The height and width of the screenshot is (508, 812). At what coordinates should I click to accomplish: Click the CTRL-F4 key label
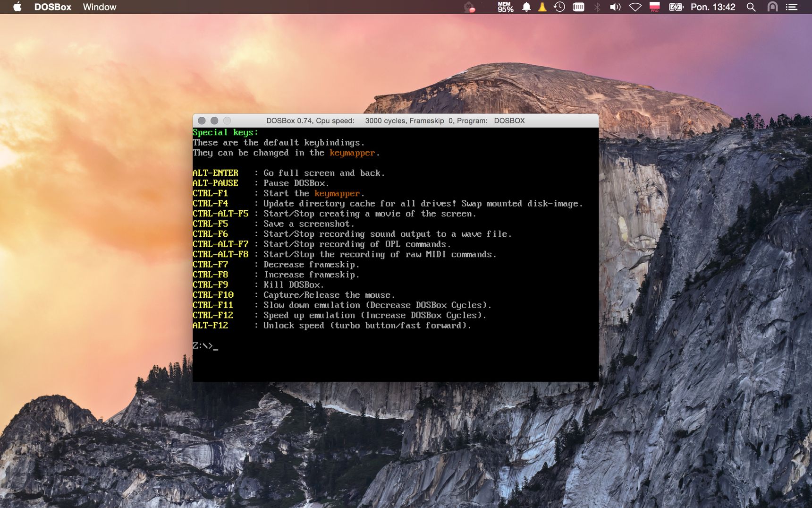pyautogui.click(x=210, y=204)
